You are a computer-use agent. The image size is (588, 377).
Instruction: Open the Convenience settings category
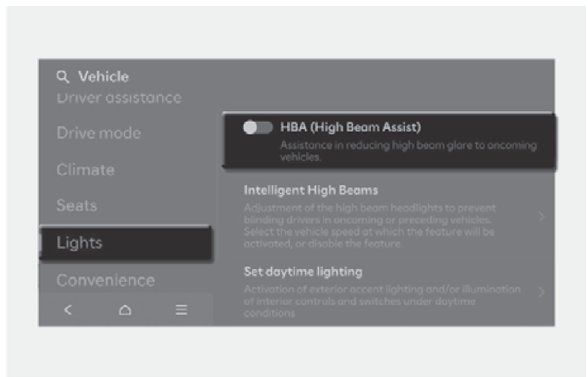click(x=105, y=280)
